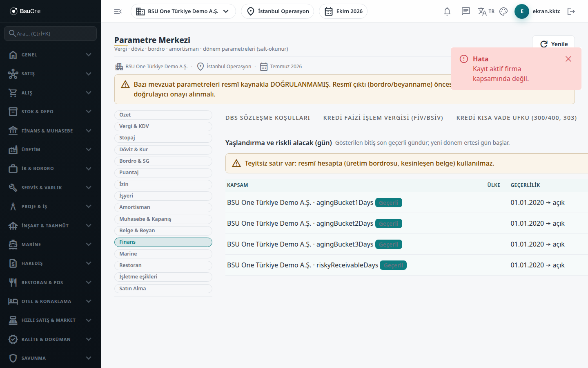Open the notifications bell

(447, 11)
